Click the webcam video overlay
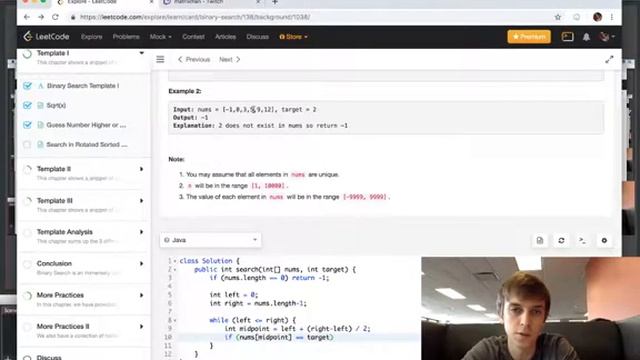 pos(531,309)
